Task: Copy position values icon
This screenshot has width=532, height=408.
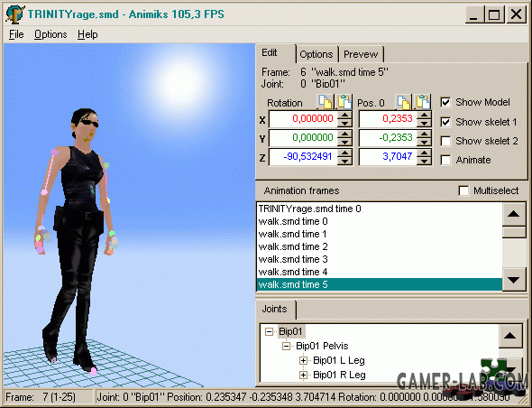Action: tap(404, 102)
